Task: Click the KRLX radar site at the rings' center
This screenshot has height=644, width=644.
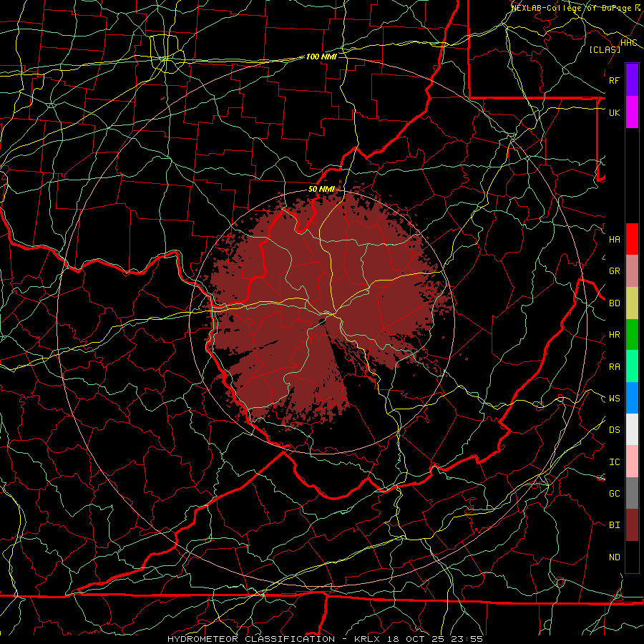Action: pyautogui.click(x=322, y=321)
